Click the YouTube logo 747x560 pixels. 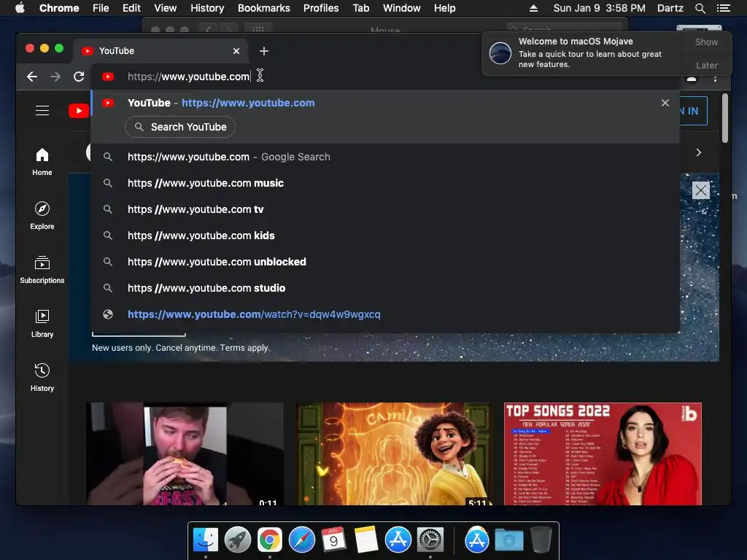point(79,111)
